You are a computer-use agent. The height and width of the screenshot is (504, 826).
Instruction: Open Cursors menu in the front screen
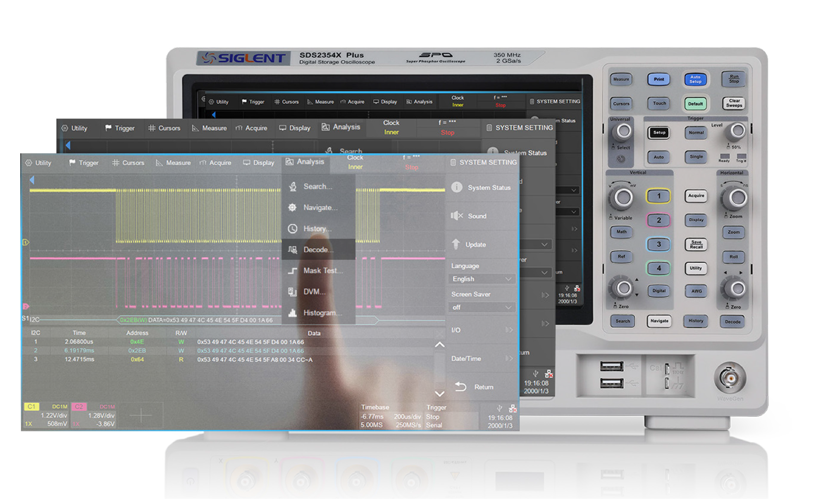tap(128, 163)
